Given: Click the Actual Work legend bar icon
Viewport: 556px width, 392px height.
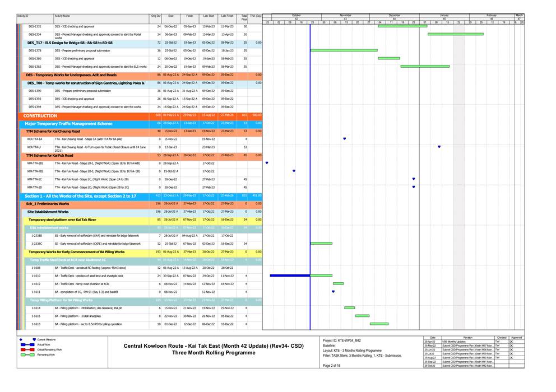Looking at the screenshot, I should (27, 345).
